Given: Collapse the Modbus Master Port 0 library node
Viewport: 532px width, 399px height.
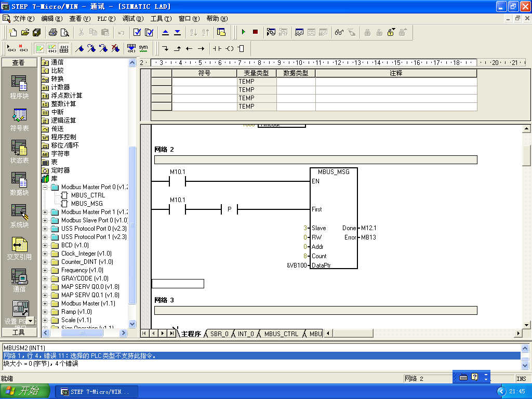Looking at the screenshot, I should point(45,187).
